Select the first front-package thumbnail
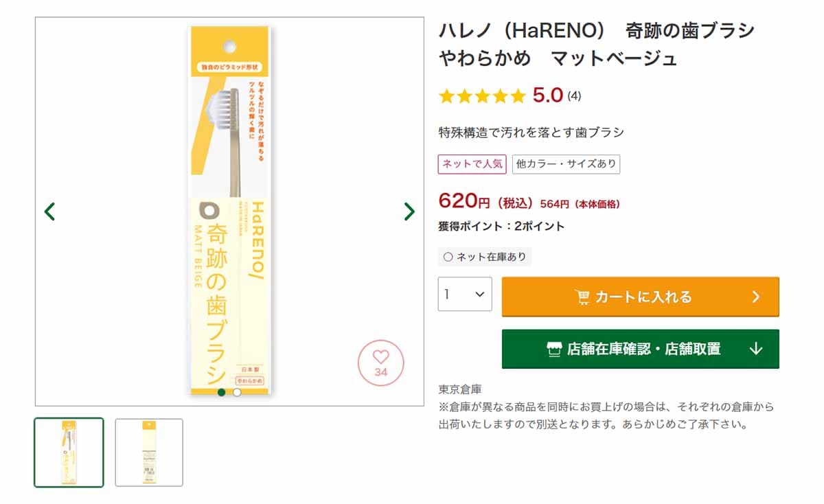 pos(69,453)
